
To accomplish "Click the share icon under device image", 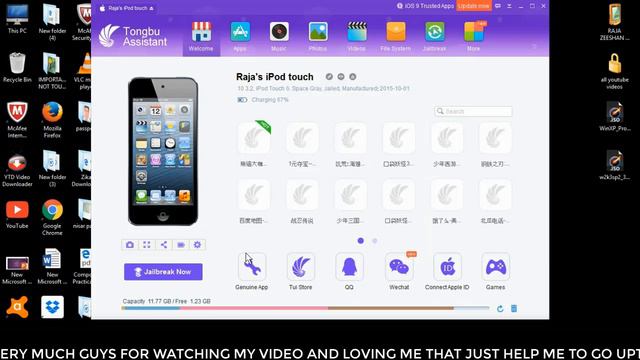I will click(164, 244).
